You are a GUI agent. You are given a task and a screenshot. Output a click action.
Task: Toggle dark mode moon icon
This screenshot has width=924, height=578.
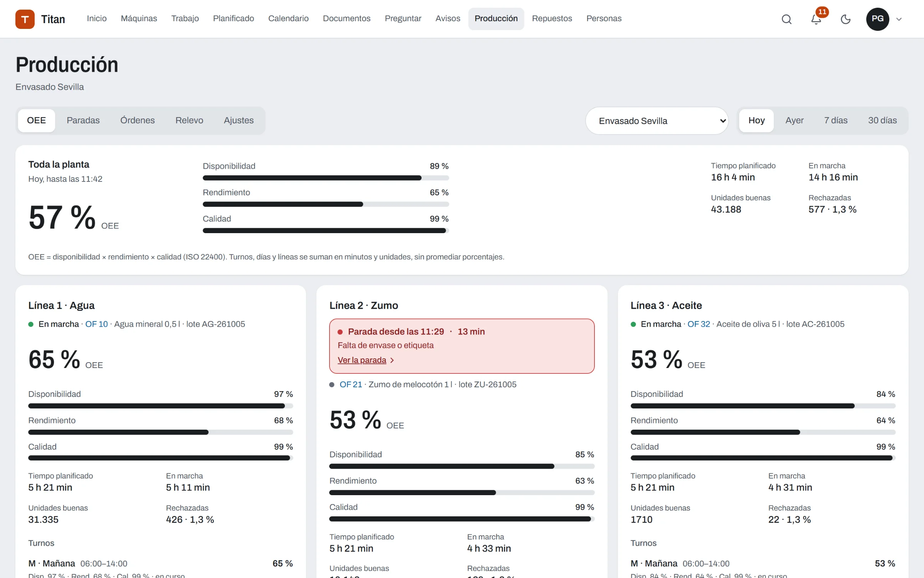pyautogui.click(x=845, y=19)
